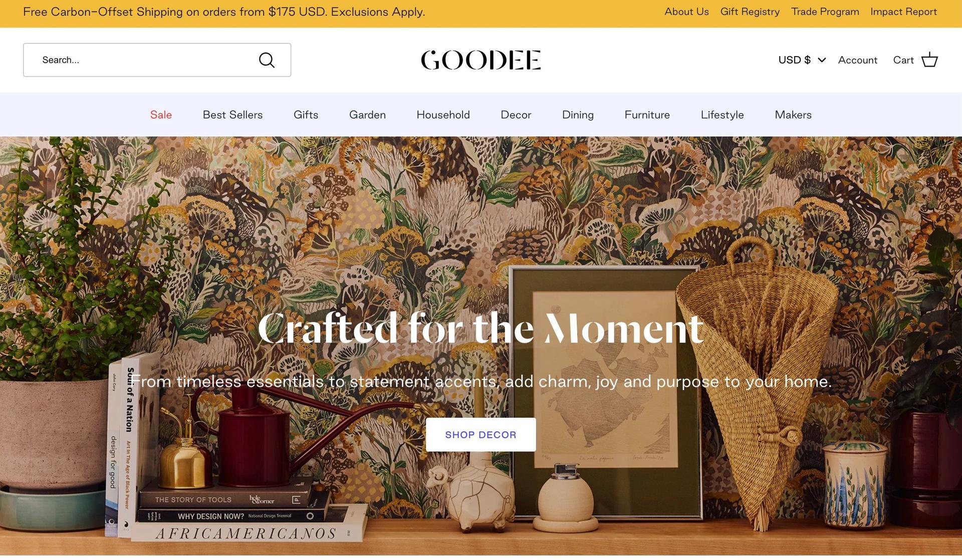The height and width of the screenshot is (560, 962).
Task: Click the SHOP DECOR button
Action: 480,435
